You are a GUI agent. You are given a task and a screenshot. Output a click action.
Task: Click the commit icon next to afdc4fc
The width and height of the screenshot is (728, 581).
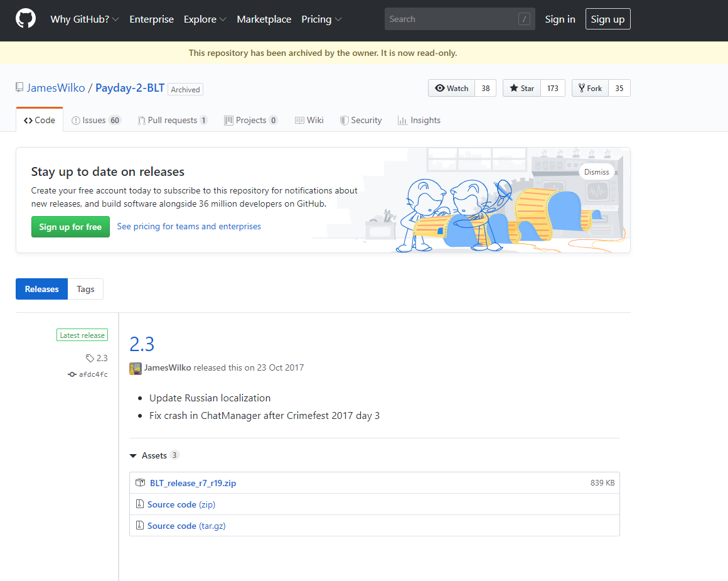[x=72, y=374]
